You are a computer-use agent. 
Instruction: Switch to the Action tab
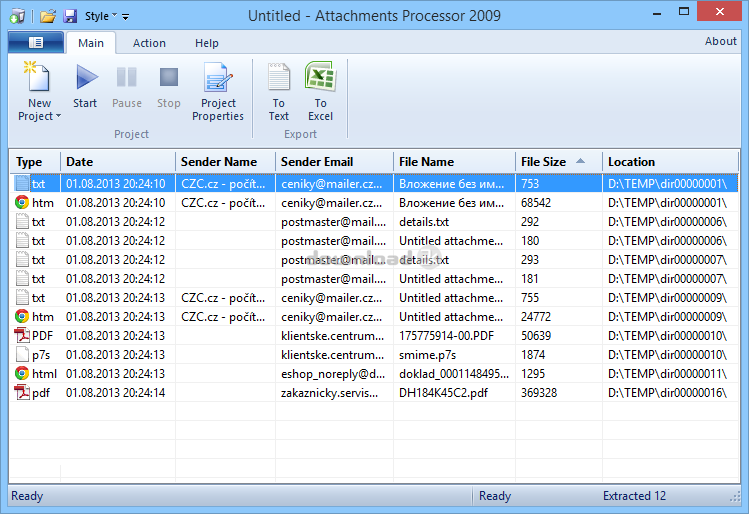(150, 43)
